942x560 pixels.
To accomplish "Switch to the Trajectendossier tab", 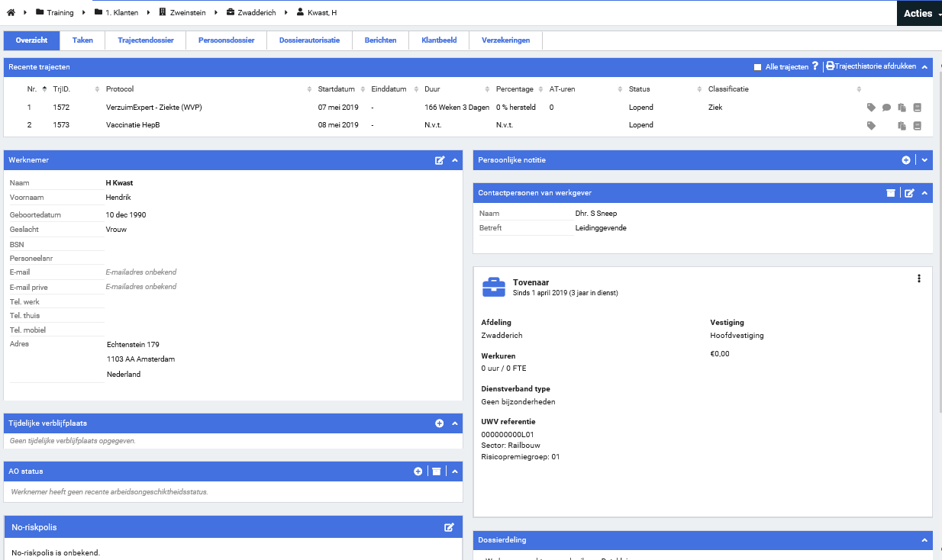I will [x=145, y=40].
